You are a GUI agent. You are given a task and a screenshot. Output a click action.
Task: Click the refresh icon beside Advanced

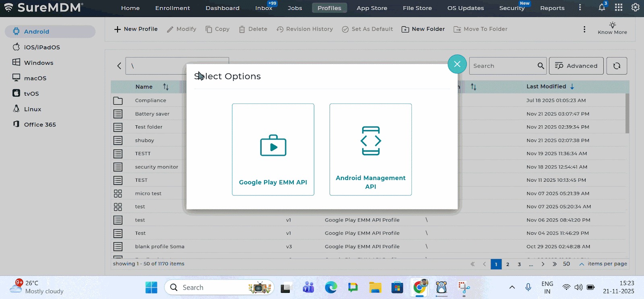coord(616,66)
